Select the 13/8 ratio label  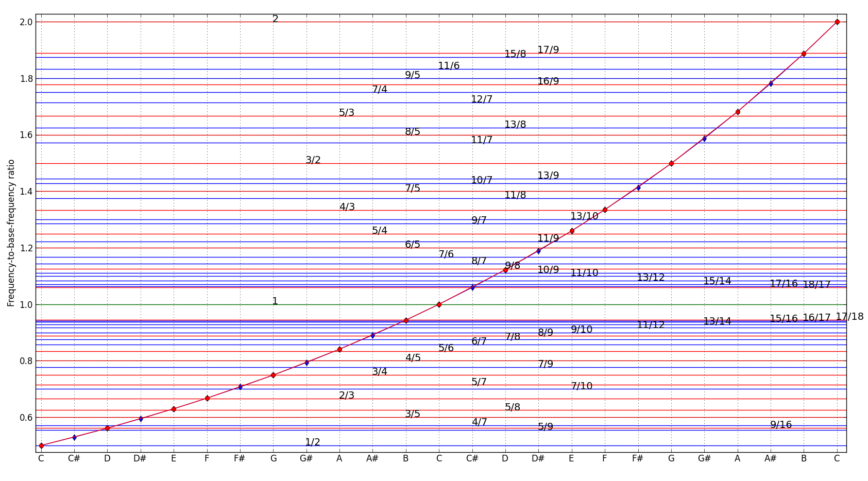pos(515,125)
